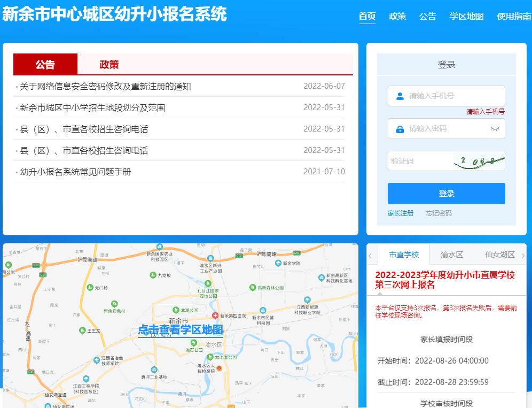The image size is (532, 408).
Task: Open the 学区地图 menu item
Action: tap(466, 17)
